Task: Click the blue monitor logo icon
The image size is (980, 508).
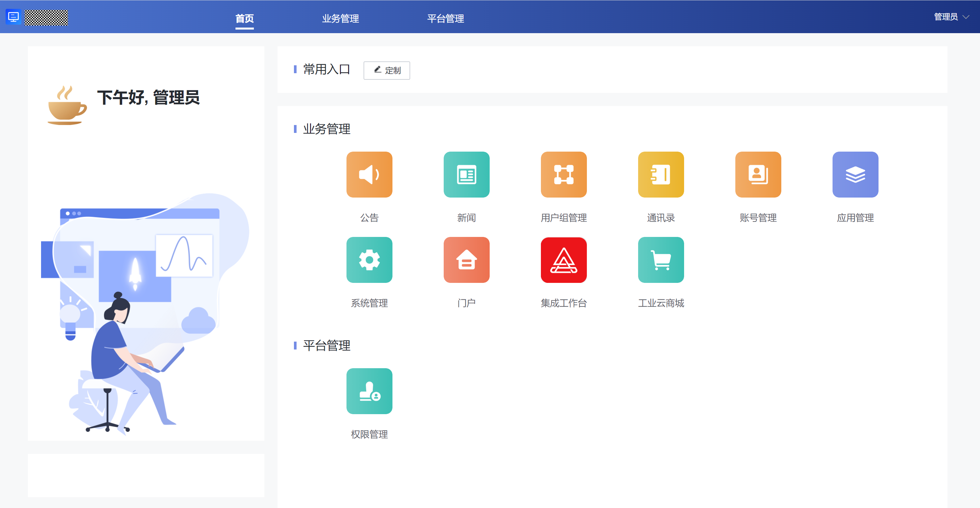Action: click(13, 17)
